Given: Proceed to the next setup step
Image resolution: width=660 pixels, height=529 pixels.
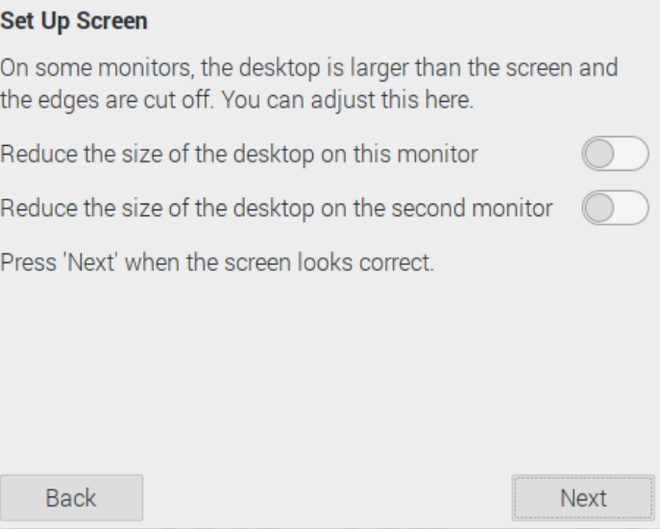Looking at the screenshot, I should pos(582,498).
